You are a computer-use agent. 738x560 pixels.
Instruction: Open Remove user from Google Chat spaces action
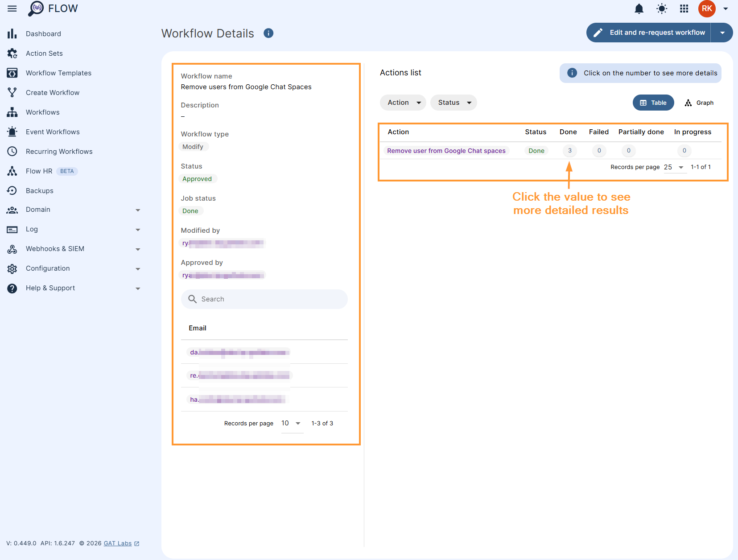tap(446, 151)
